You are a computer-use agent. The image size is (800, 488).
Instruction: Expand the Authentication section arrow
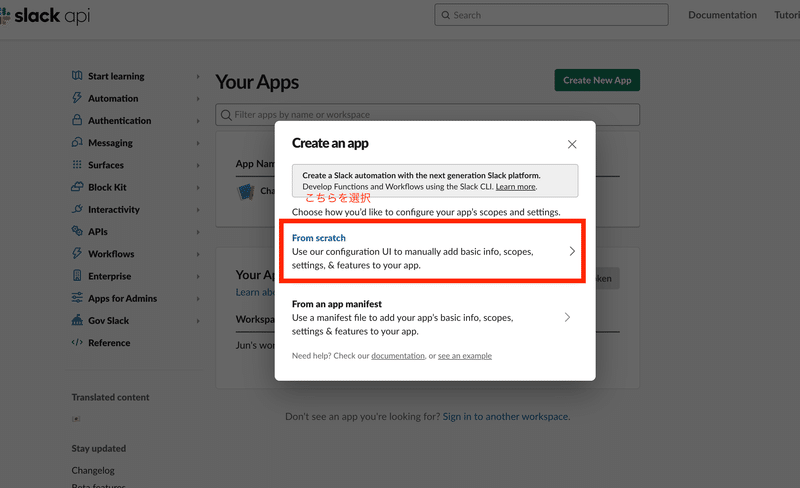pyautogui.click(x=198, y=121)
